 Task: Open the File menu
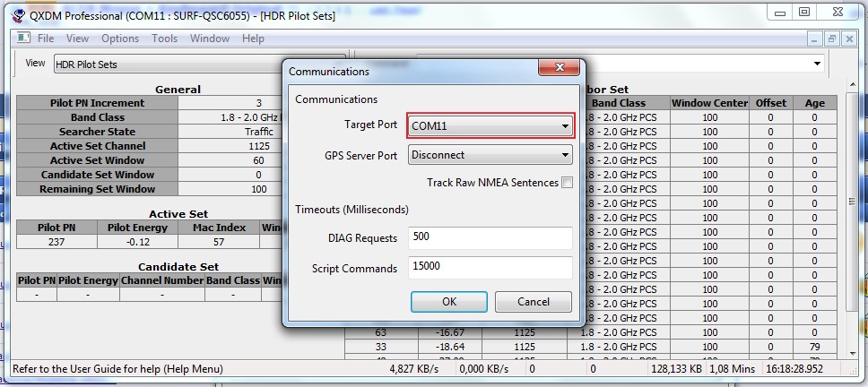point(46,39)
